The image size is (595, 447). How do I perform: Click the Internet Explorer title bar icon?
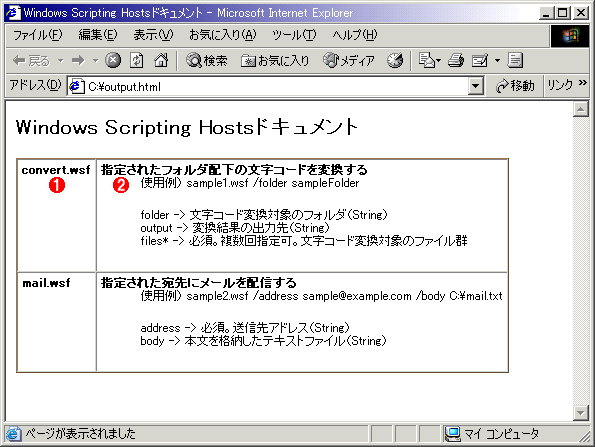coord(13,13)
